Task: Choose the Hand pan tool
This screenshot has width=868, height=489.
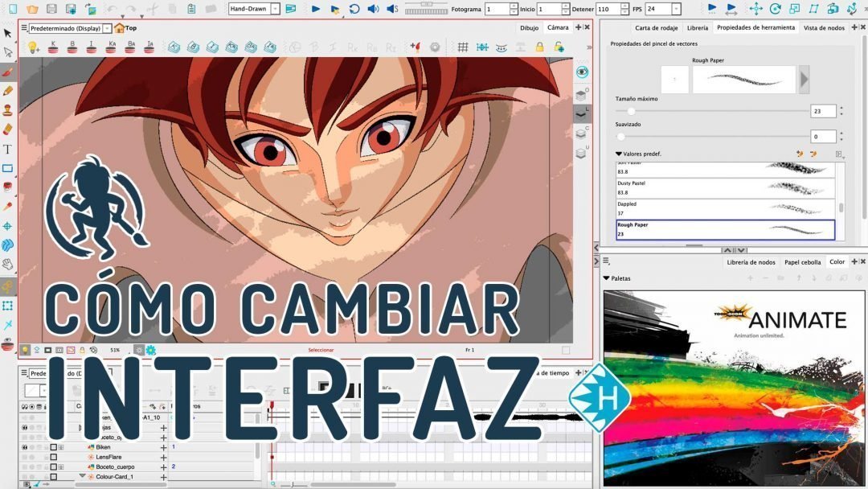Action: (7, 264)
